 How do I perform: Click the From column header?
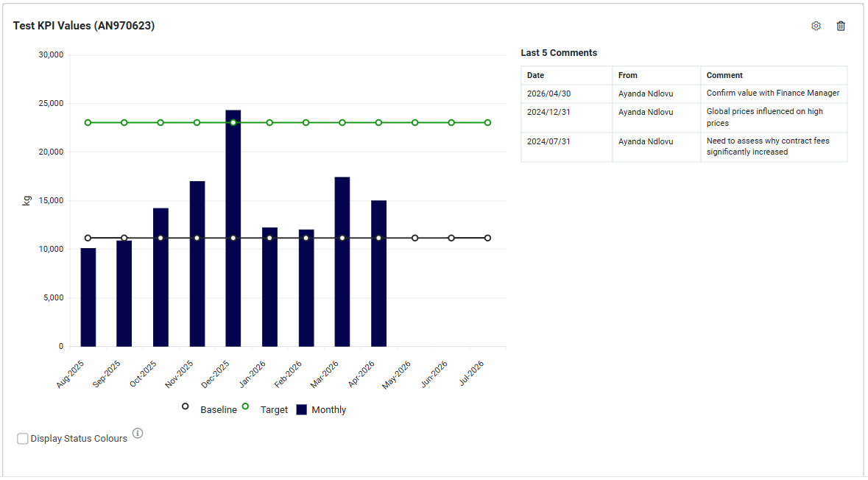[x=656, y=75]
